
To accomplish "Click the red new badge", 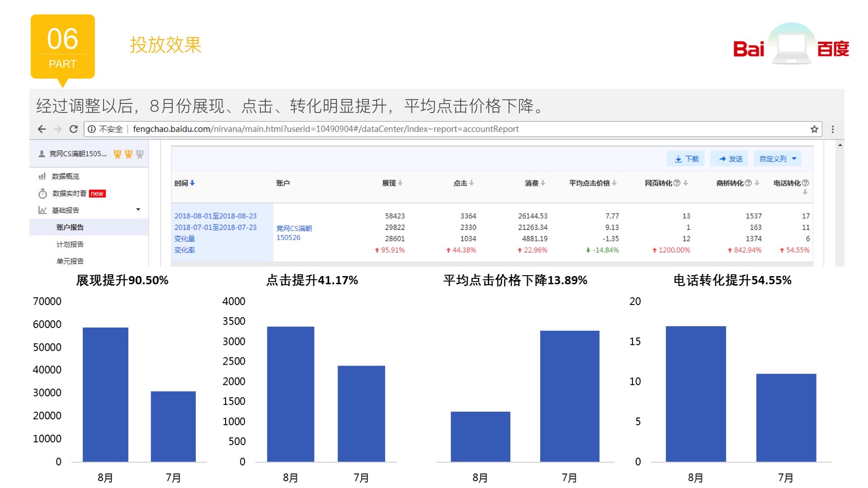I will click(x=97, y=193).
